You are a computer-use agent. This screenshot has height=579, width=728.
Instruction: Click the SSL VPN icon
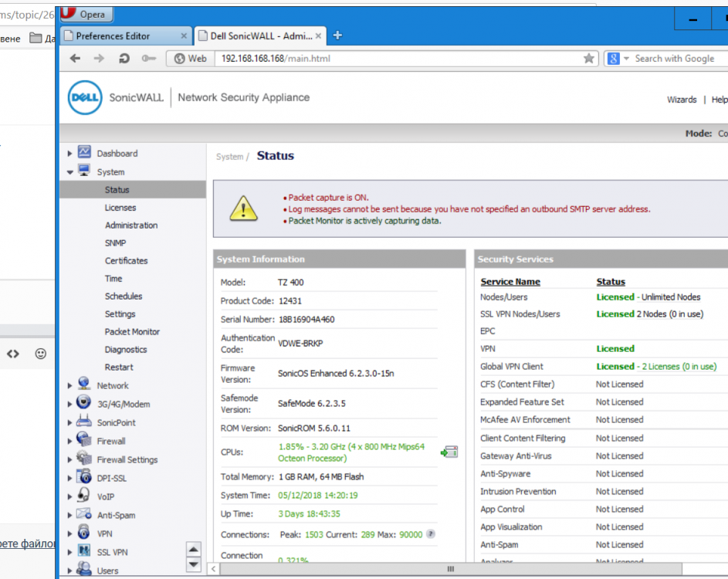(x=84, y=550)
